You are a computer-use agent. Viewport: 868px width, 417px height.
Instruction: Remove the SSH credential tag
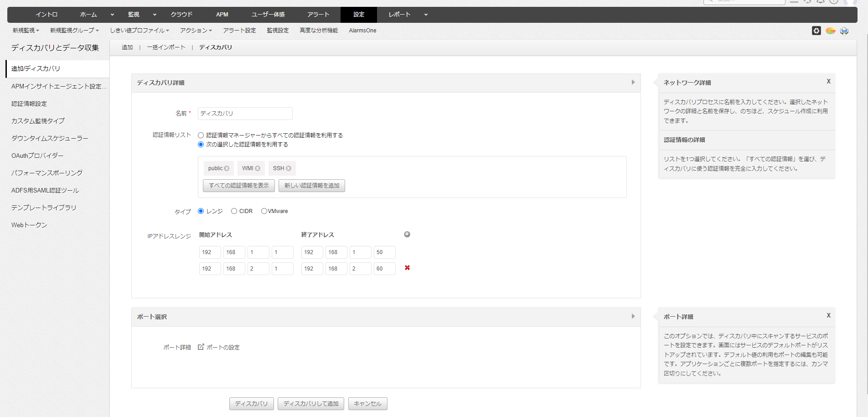click(289, 168)
